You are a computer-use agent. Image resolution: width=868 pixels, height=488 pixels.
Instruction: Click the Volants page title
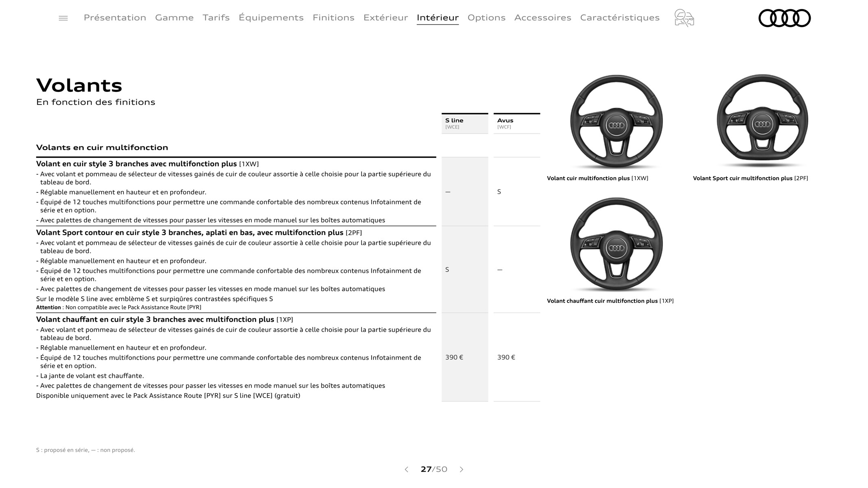tap(79, 85)
